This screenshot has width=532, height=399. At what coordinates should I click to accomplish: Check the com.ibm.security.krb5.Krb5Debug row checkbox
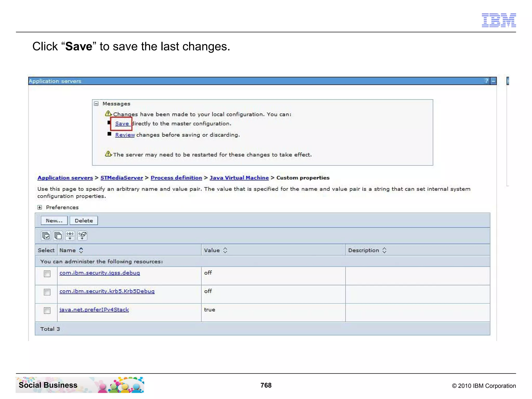click(47, 292)
